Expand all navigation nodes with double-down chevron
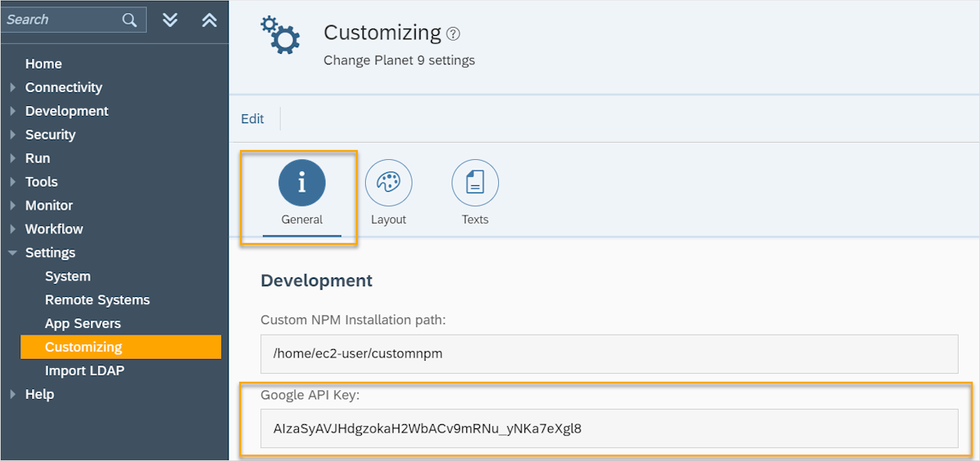 (x=170, y=20)
